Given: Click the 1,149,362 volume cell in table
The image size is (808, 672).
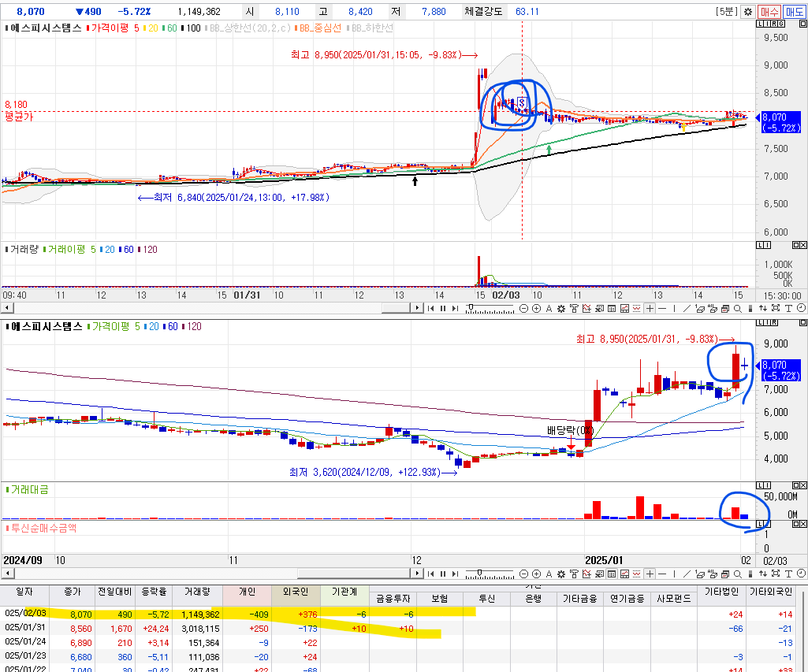Looking at the screenshot, I should [x=200, y=614].
